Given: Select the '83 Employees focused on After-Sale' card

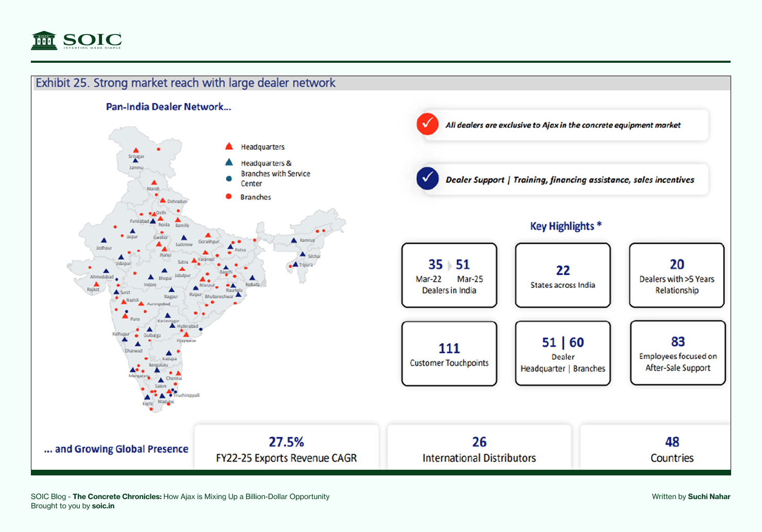Looking at the screenshot, I should (x=678, y=353).
